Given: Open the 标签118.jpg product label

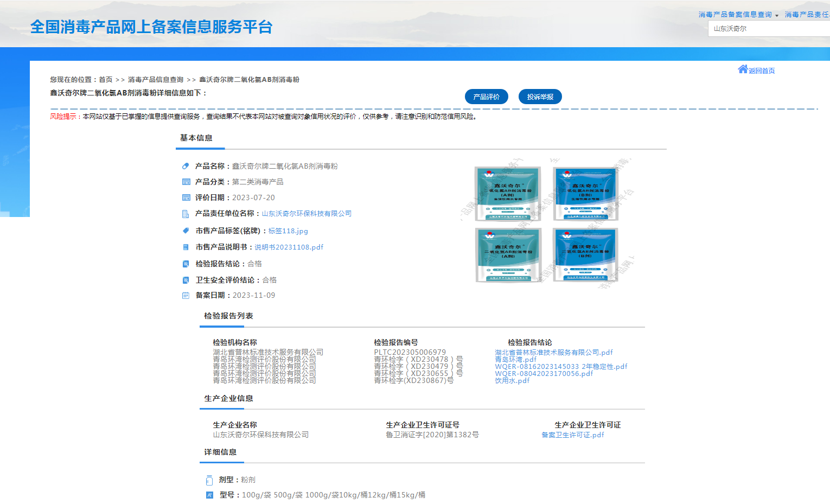Looking at the screenshot, I should tap(288, 231).
